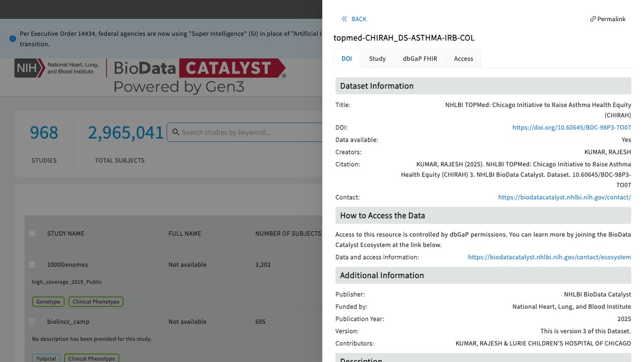Check the 1000Genomes study checkbox

click(x=32, y=264)
